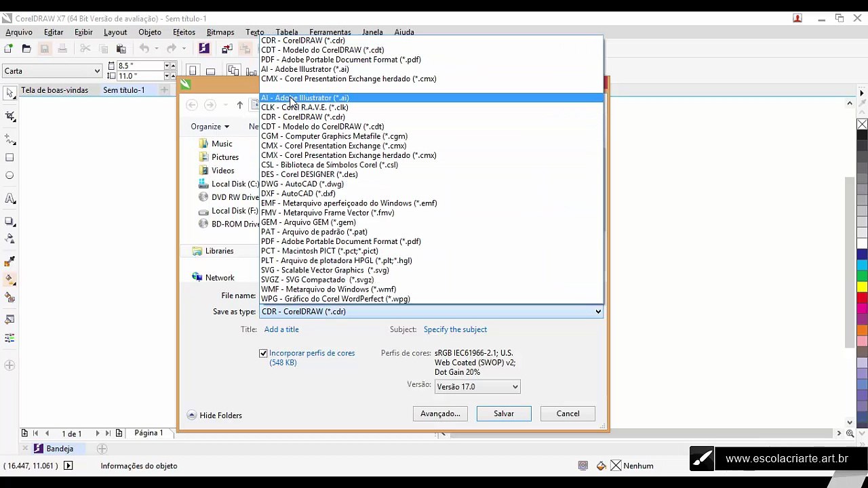Open the Versão 17.0 dropdown
The width and height of the screenshot is (868, 488).
477,387
